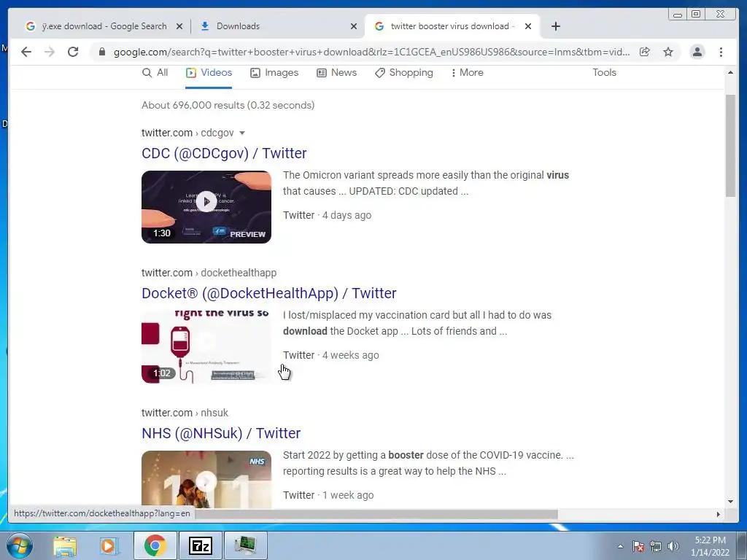Click the lock icon in address bar
Screen dimensions: 747x560
tap(102, 52)
